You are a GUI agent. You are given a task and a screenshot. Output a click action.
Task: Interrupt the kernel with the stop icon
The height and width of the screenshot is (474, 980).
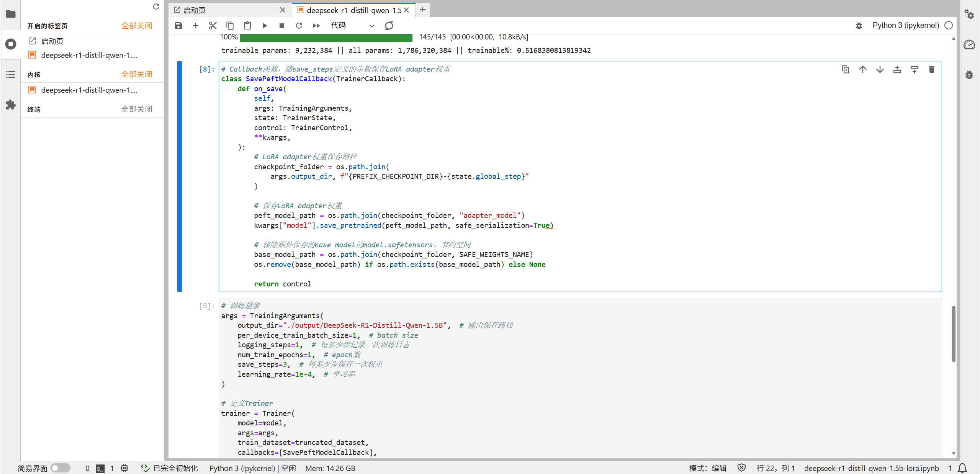(x=282, y=26)
